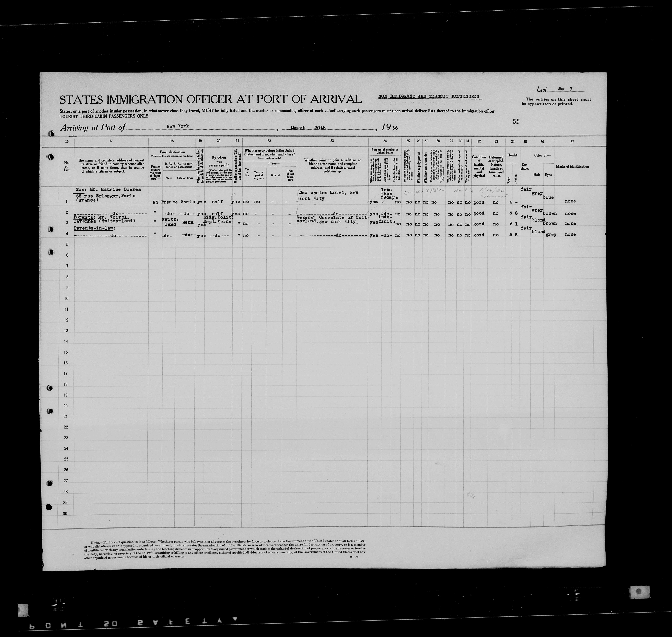Click "NY" in row 1
The width and height of the screenshot is (672, 637).
[x=156, y=202]
